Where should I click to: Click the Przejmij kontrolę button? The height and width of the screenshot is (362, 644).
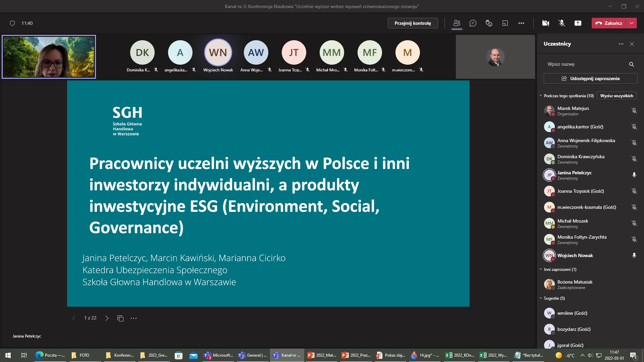pos(413,23)
